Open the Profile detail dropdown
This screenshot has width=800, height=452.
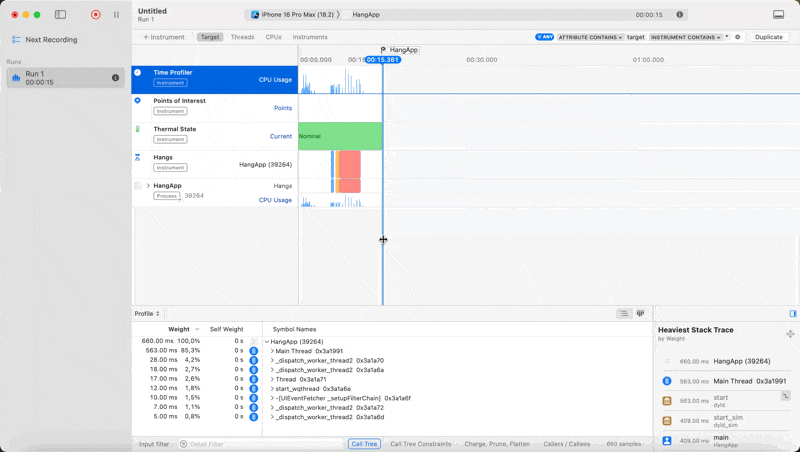147,314
